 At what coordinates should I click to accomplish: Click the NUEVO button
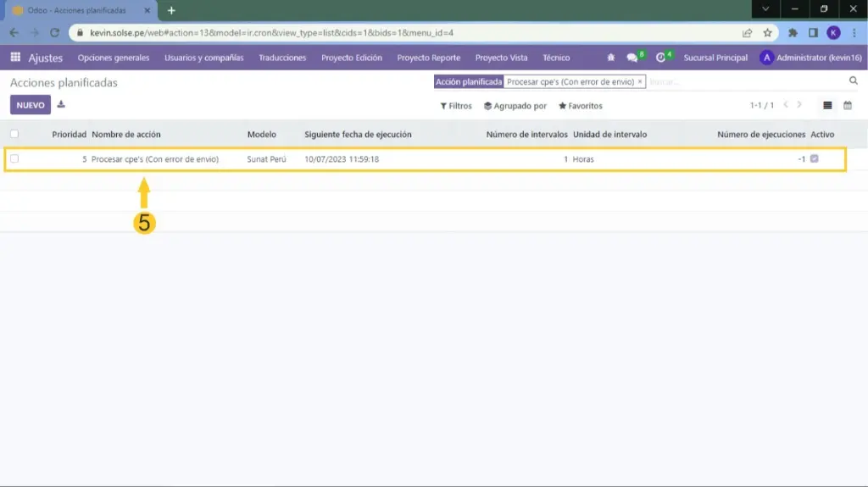click(31, 105)
